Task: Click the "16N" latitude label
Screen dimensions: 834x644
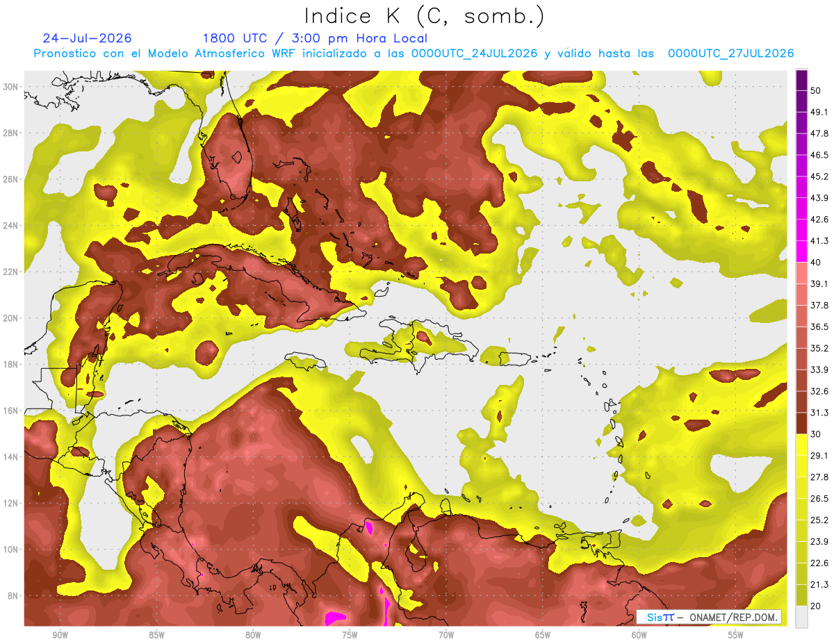Action: coord(12,411)
